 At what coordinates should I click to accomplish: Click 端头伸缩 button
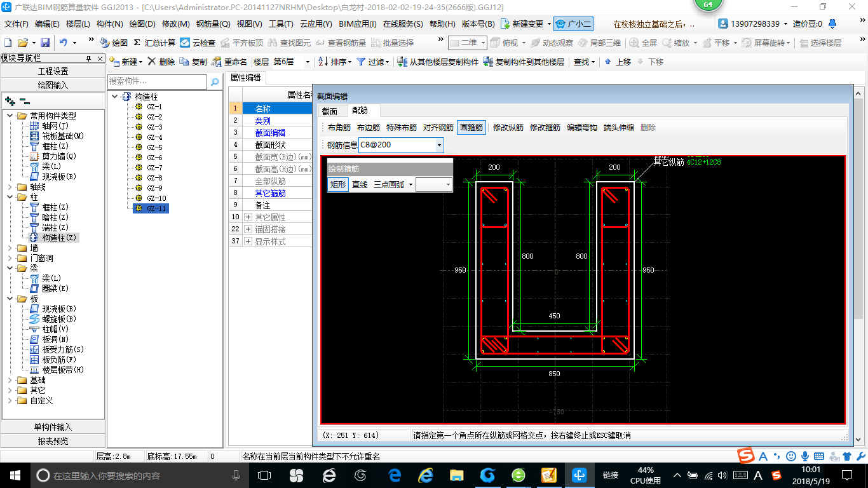pos(619,127)
